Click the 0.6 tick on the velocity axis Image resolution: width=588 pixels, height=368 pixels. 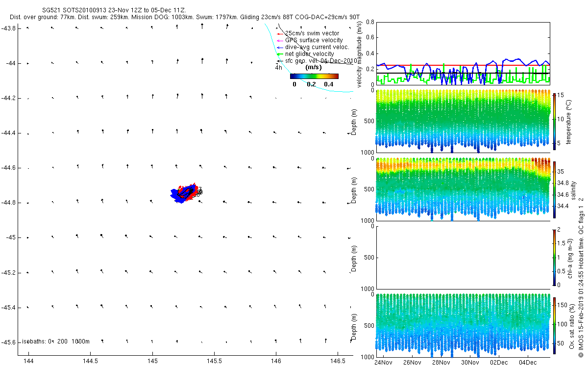(x=370, y=37)
